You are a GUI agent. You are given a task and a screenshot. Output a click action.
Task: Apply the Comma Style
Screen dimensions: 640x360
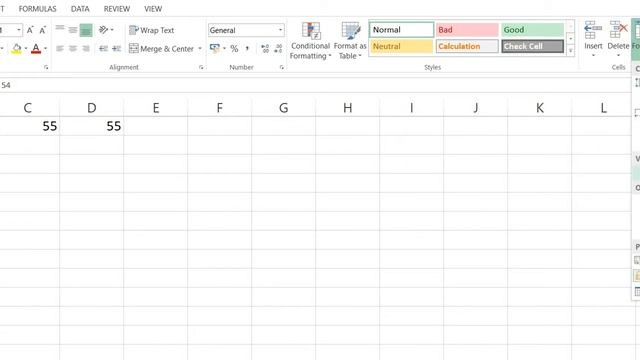click(x=247, y=49)
